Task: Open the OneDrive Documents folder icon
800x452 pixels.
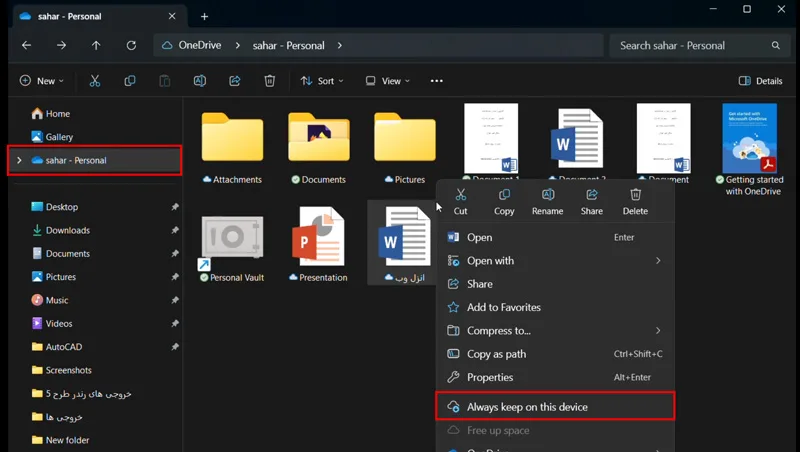Action: tap(319, 137)
